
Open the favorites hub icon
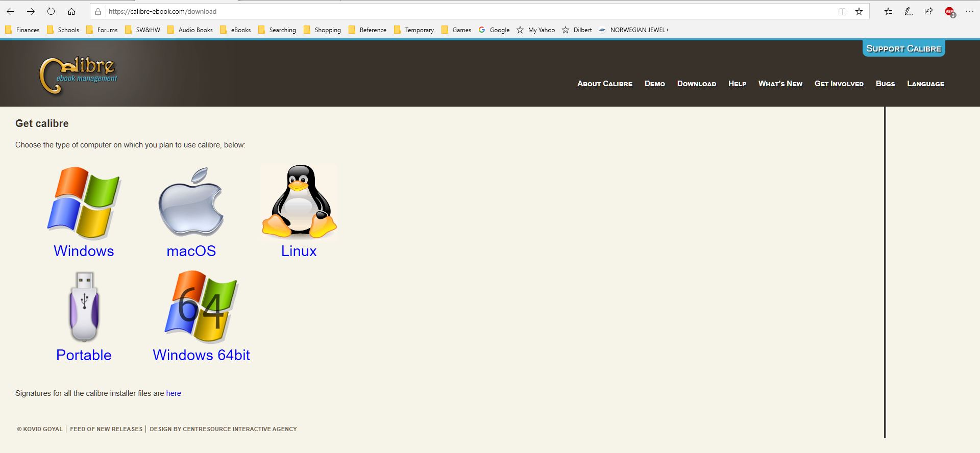(x=889, y=11)
